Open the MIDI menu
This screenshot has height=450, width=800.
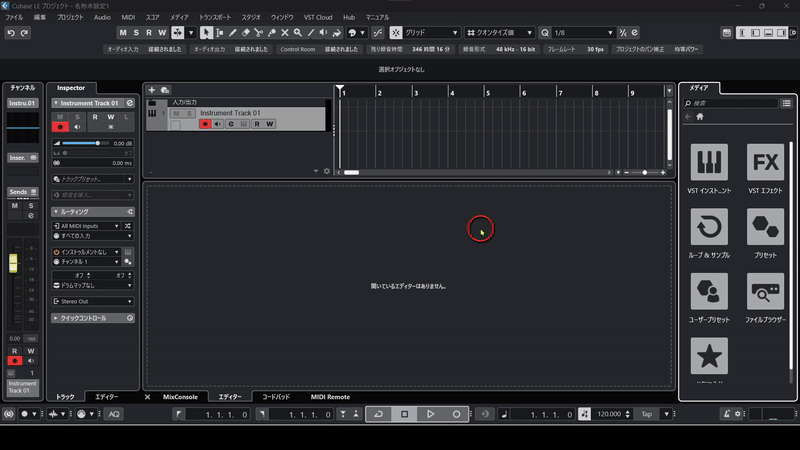tap(128, 17)
